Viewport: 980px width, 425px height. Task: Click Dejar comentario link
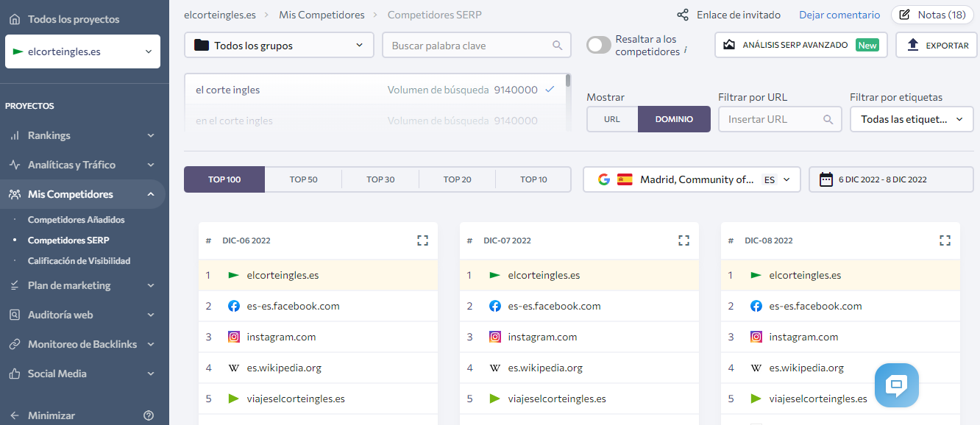point(839,15)
